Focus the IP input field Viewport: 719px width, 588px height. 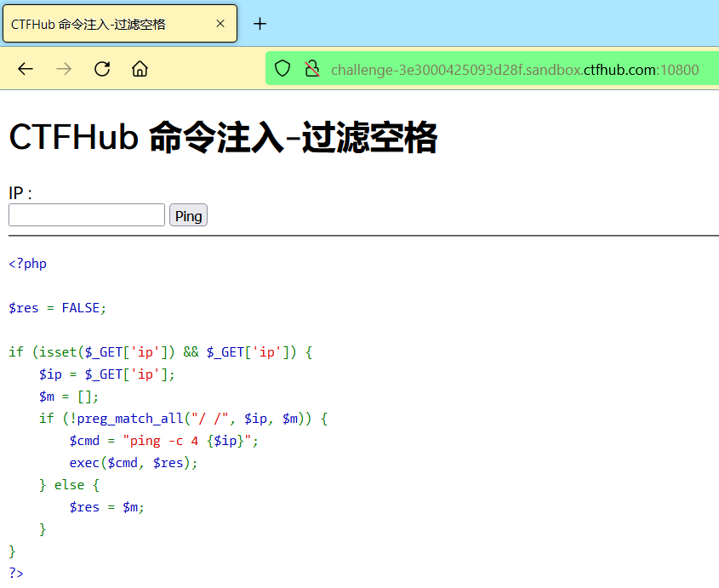(87, 215)
